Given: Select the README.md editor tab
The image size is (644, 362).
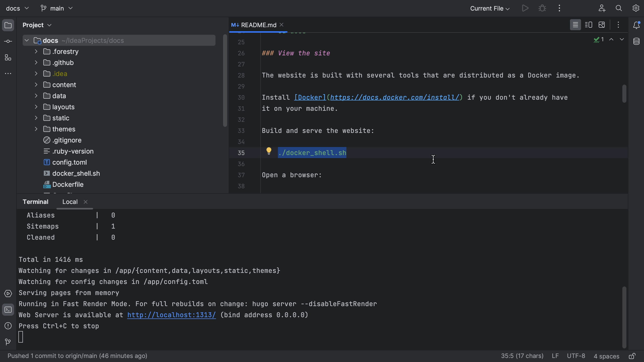Looking at the screenshot, I should coord(258,25).
